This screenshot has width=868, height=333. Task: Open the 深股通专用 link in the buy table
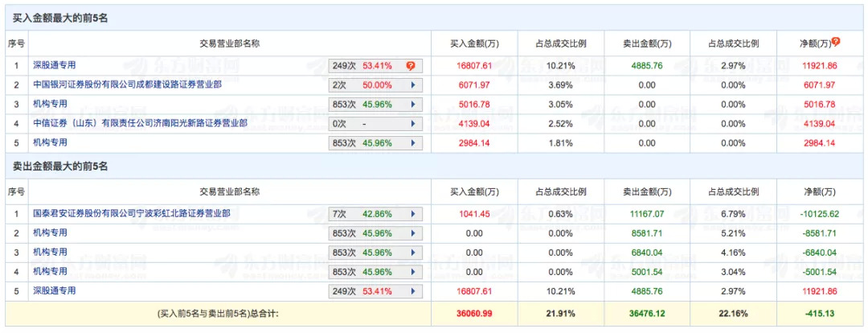click(55, 64)
